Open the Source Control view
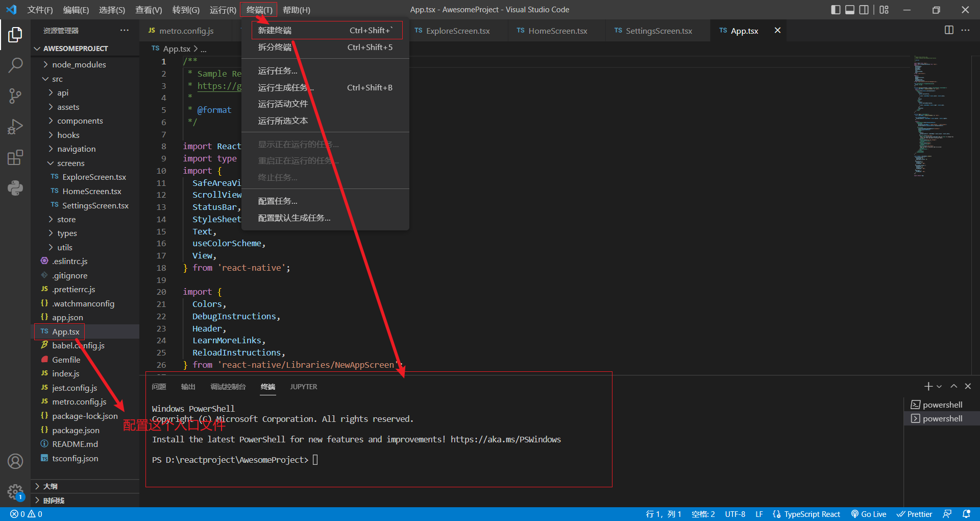 click(x=15, y=96)
